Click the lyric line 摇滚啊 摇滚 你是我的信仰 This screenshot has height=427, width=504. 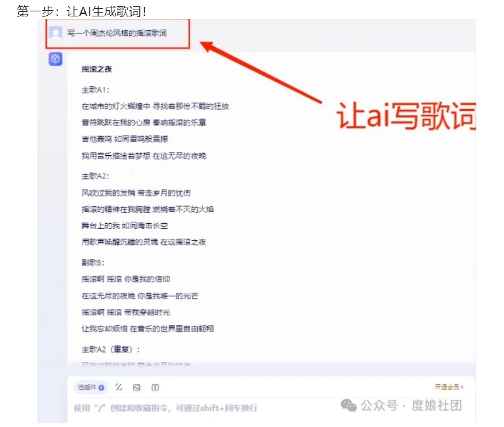click(125, 279)
